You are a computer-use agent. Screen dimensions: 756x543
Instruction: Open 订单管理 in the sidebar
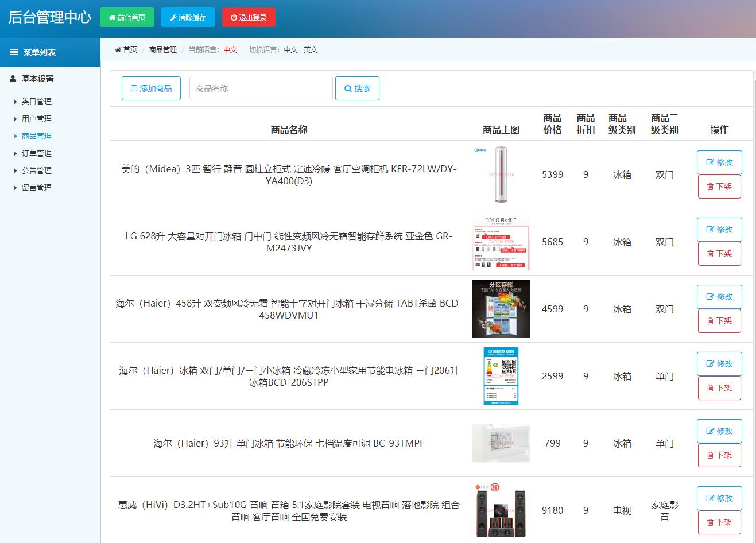tap(37, 153)
